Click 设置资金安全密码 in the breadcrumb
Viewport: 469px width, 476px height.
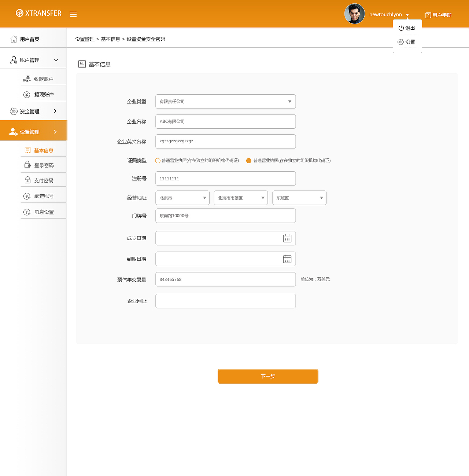click(x=146, y=39)
